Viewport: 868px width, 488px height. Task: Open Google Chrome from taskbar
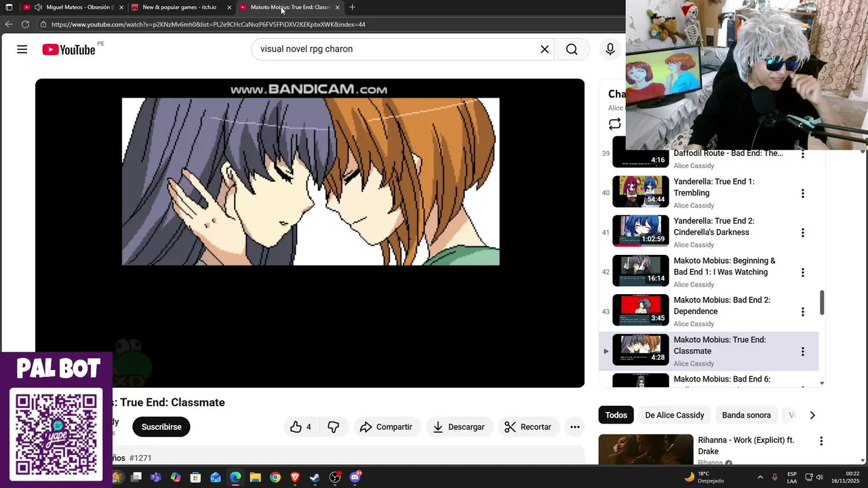pyautogui.click(x=275, y=477)
